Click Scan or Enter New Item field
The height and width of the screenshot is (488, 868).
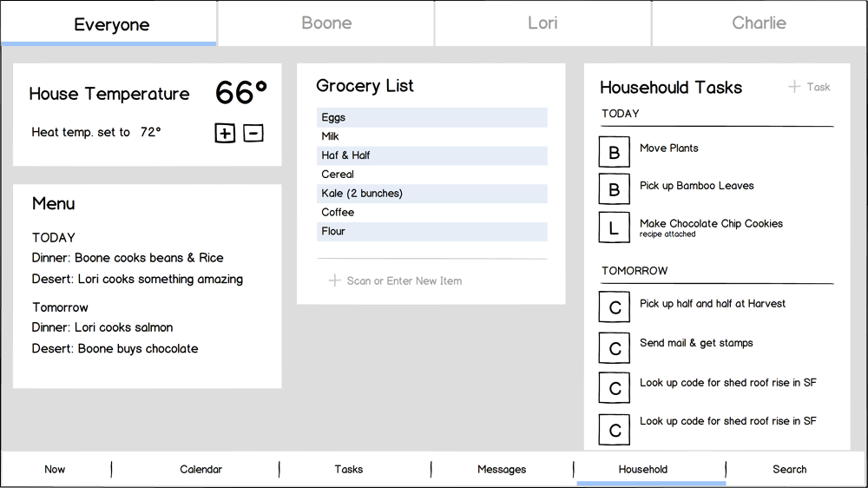click(x=404, y=280)
